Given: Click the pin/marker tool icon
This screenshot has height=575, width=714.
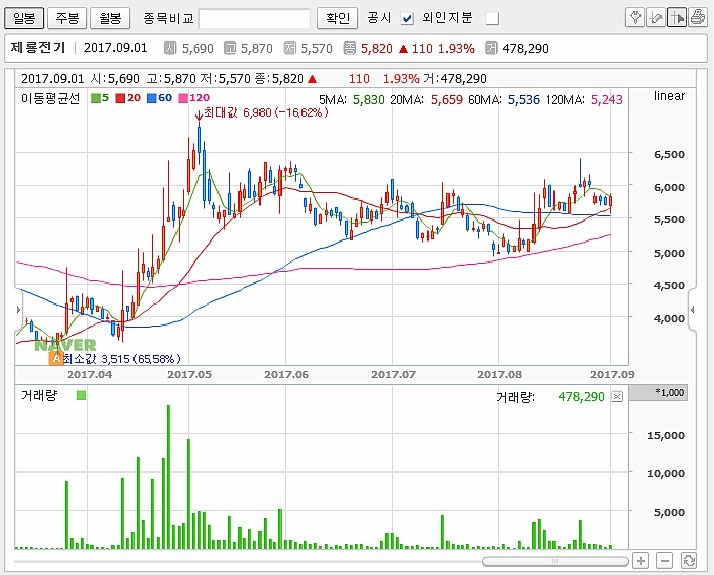Looking at the screenshot, I should (x=635, y=18).
